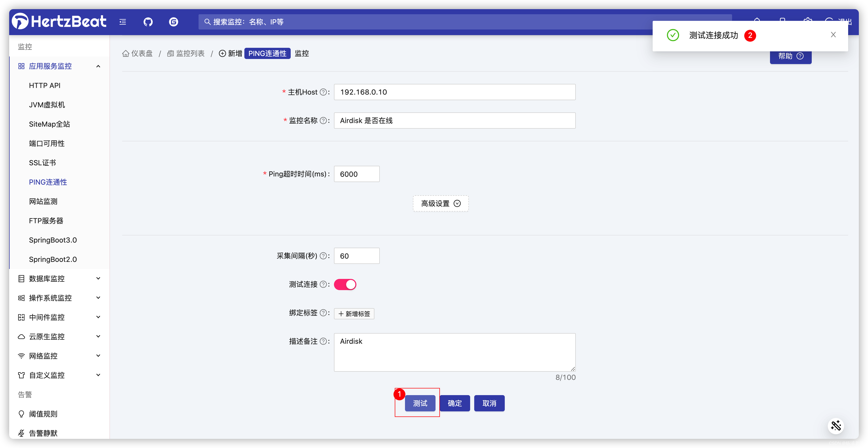868x448 pixels.
Task: Click the Gitee icon in header
Action: (x=173, y=22)
